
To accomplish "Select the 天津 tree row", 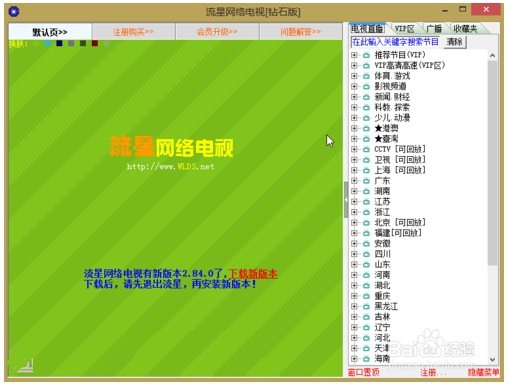I will pyautogui.click(x=382, y=348).
